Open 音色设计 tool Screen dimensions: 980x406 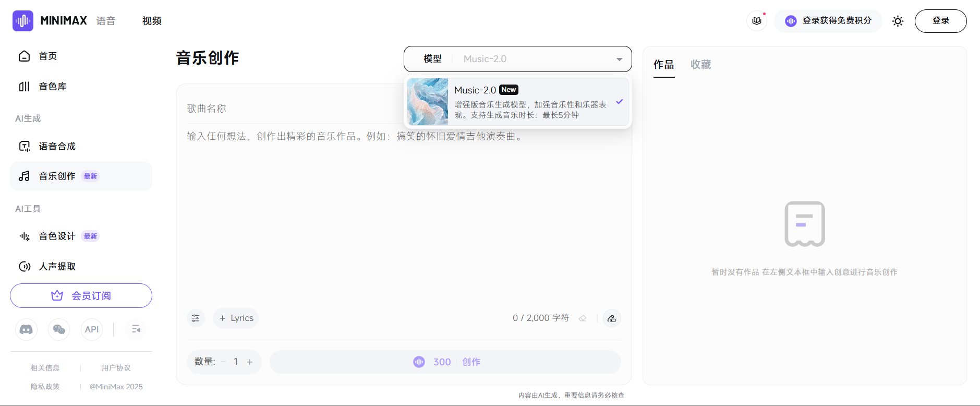click(81, 236)
